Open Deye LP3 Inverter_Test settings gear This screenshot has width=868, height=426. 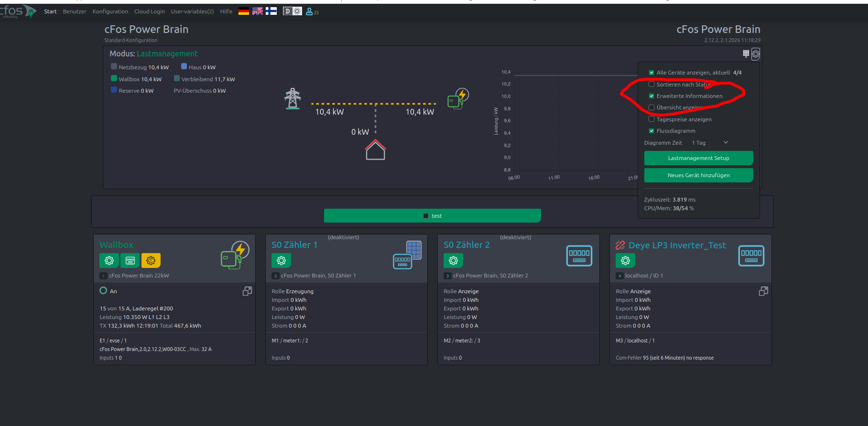click(625, 260)
